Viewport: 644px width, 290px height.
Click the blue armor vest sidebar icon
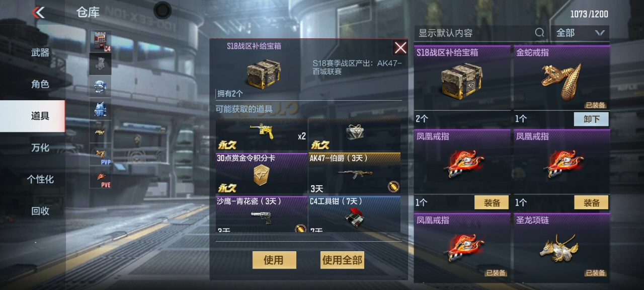(101, 109)
